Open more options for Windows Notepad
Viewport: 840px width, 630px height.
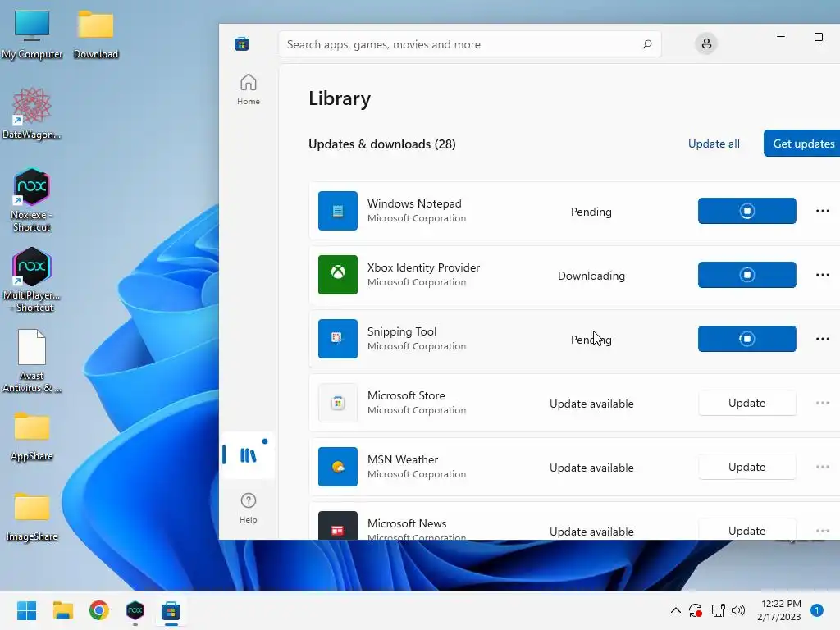[x=822, y=211]
